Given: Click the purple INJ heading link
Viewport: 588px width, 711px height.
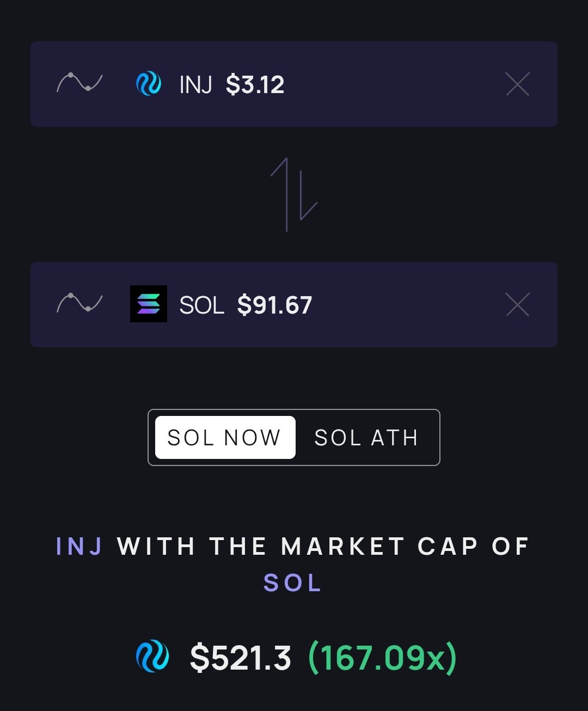Looking at the screenshot, I should 79,547.
